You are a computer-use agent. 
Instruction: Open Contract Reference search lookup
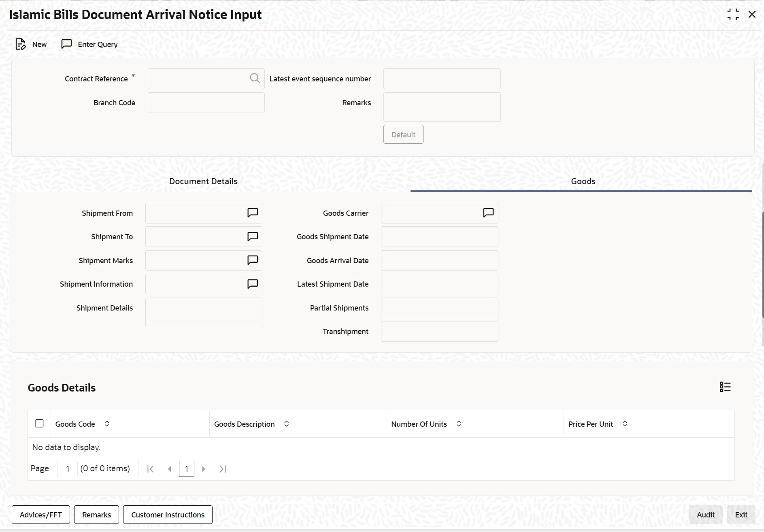[255, 78]
